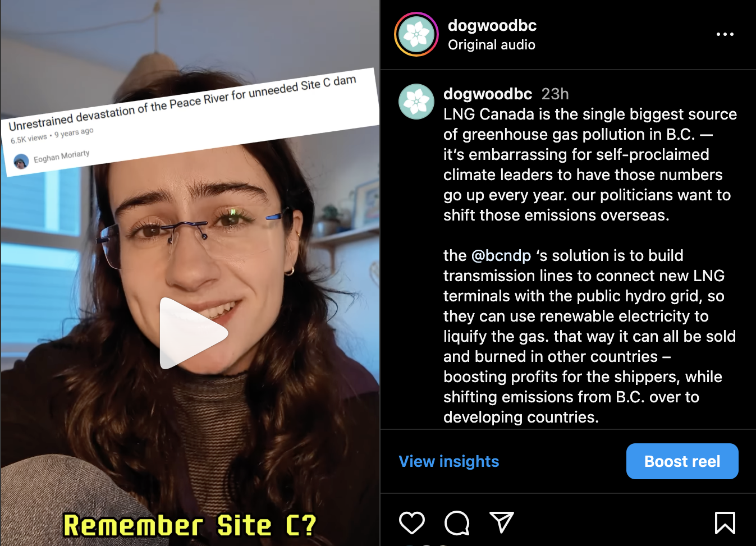Click the 23h post timestamp
756x546 pixels.
click(555, 94)
